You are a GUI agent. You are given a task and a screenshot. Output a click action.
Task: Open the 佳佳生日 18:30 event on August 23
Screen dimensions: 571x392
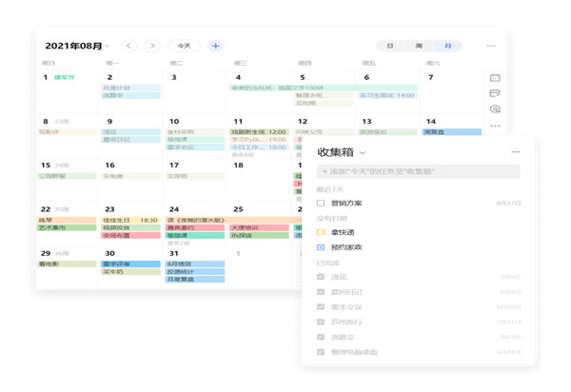[x=130, y=220]
